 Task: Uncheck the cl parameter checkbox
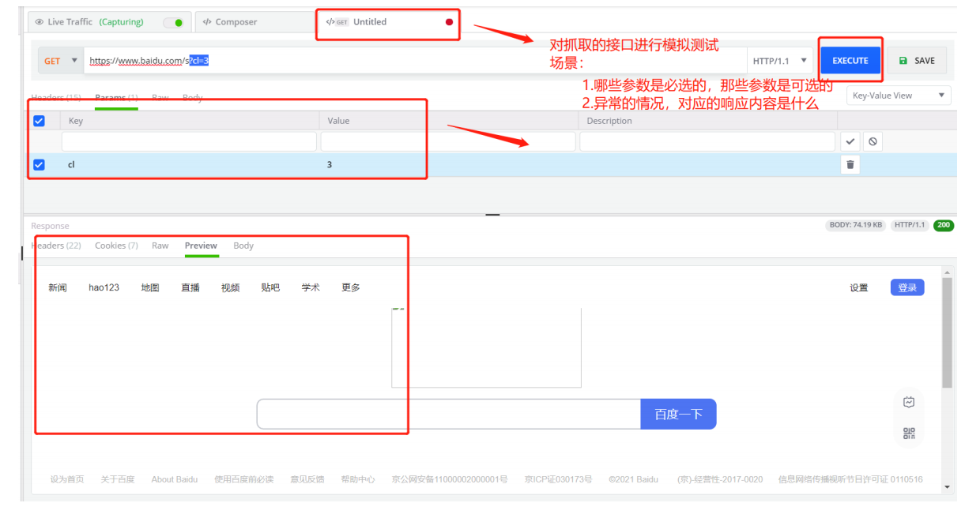[39, 165]
